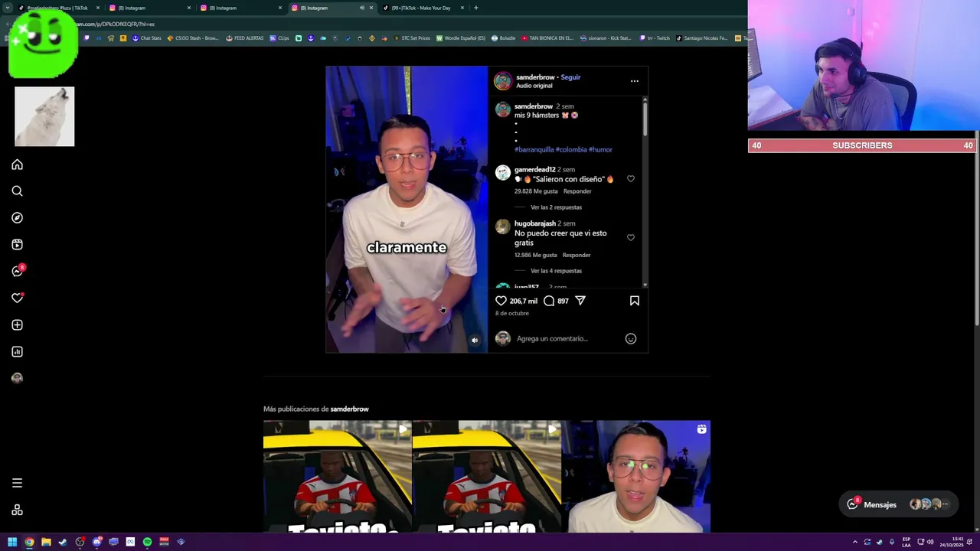View the 12.986 Me gusta likes

pyautogui.click(x=536, y=255)
